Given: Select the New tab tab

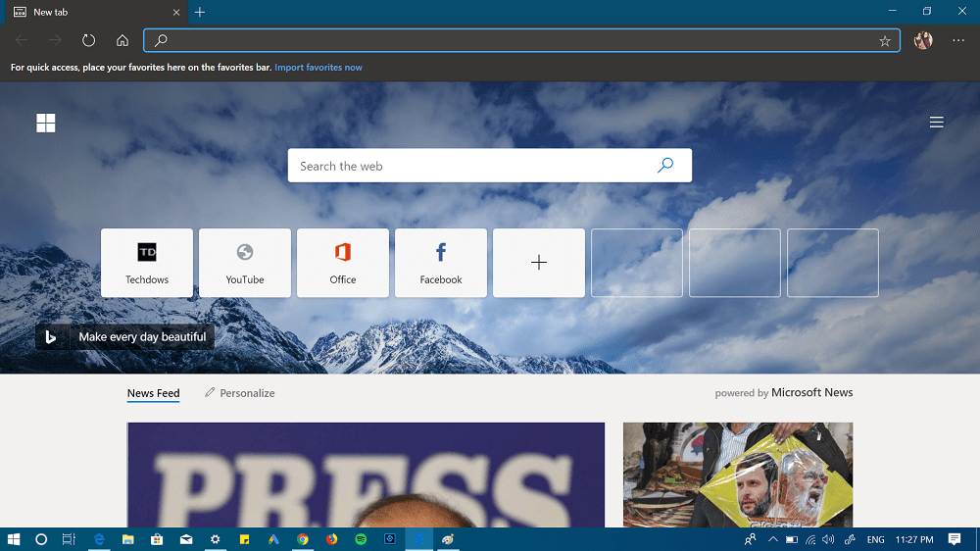Looking at the screenshot, I should pyautogui.click(x=97, y=12).
